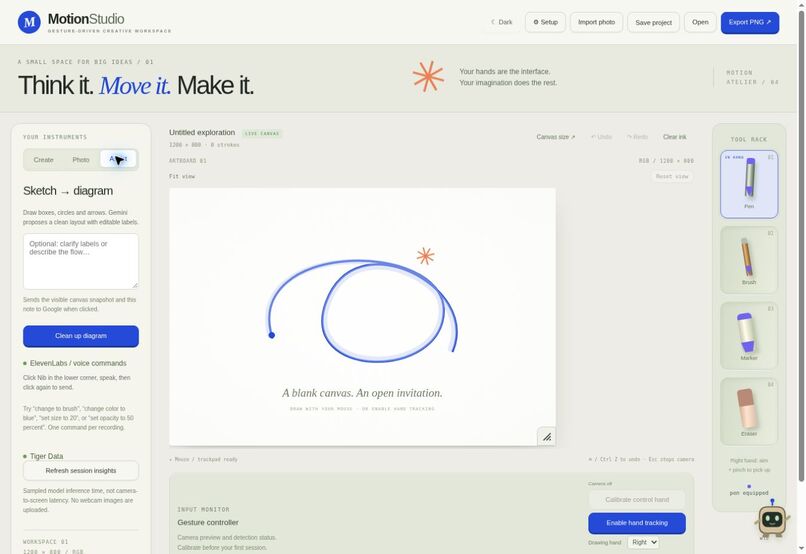Click Reset view button
The image size is (806, 554).
click(672, 176)
